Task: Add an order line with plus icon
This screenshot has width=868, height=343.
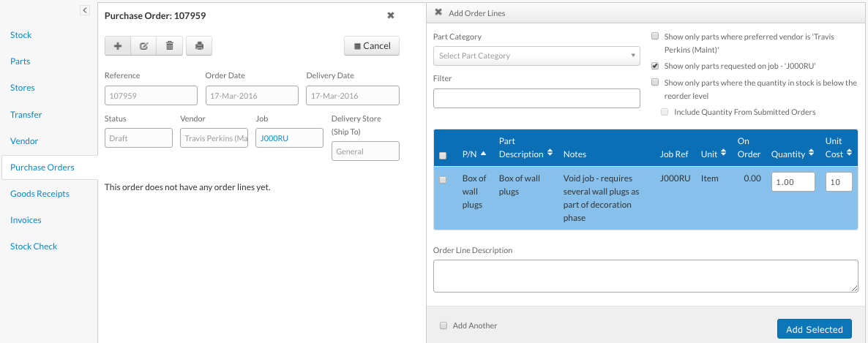Action: [x=118, y=46]
